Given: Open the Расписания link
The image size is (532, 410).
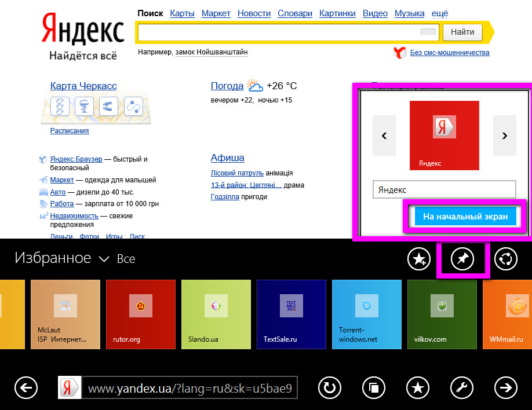Looking at the screenshot, I should (x=70, y=130).
